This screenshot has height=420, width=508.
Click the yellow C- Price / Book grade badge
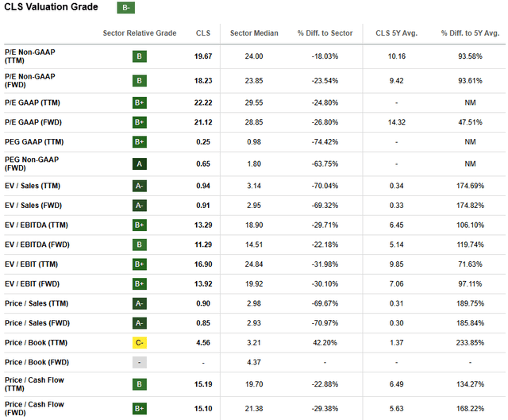(140, 344)
